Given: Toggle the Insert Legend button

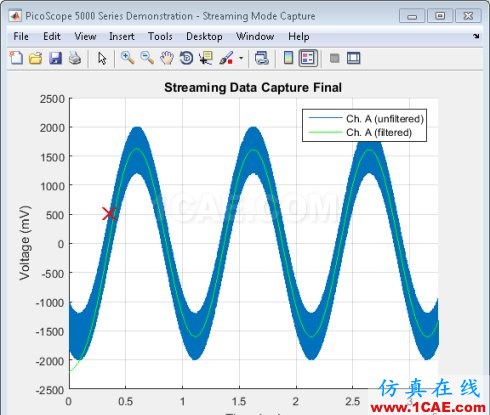Looking at the screenshot, I should 308,58.
